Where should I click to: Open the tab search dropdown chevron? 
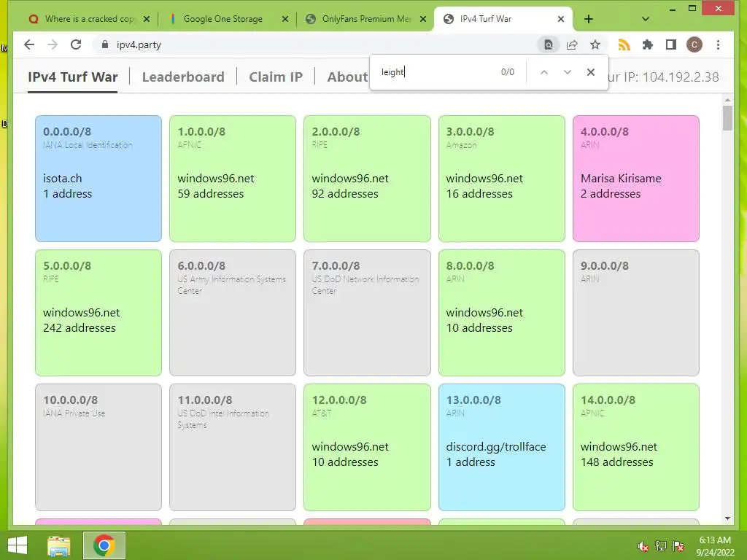coord(646,19)
